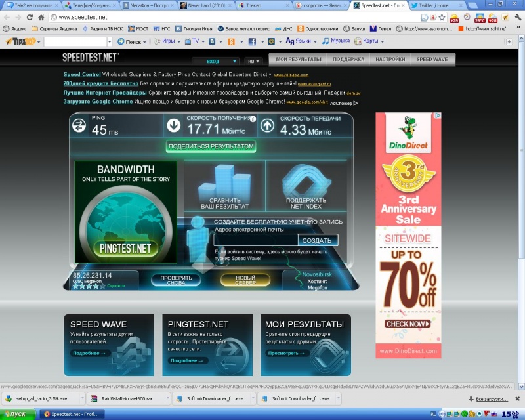Open Chrome wrench settings menu
This screenshot has width=525, height=420.
click(518, 18)
